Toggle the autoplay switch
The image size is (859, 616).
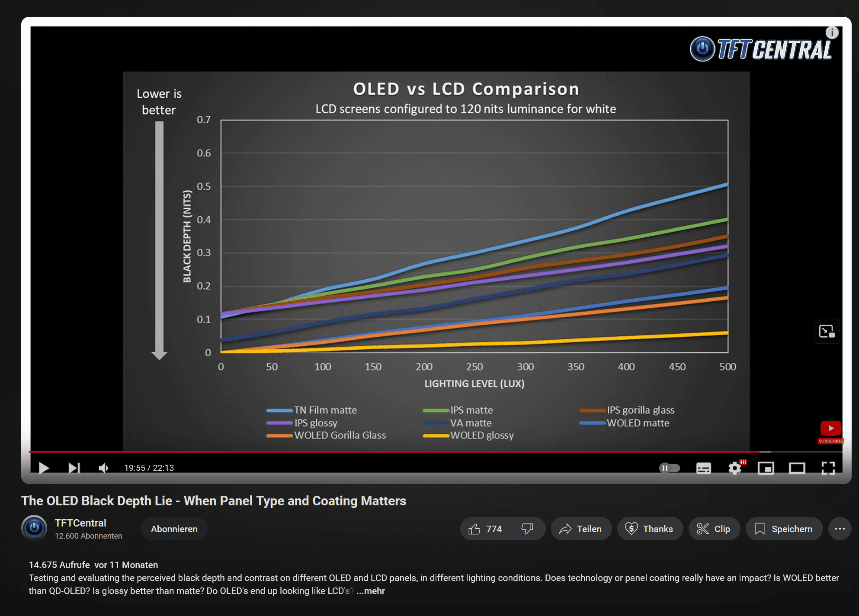670,468
